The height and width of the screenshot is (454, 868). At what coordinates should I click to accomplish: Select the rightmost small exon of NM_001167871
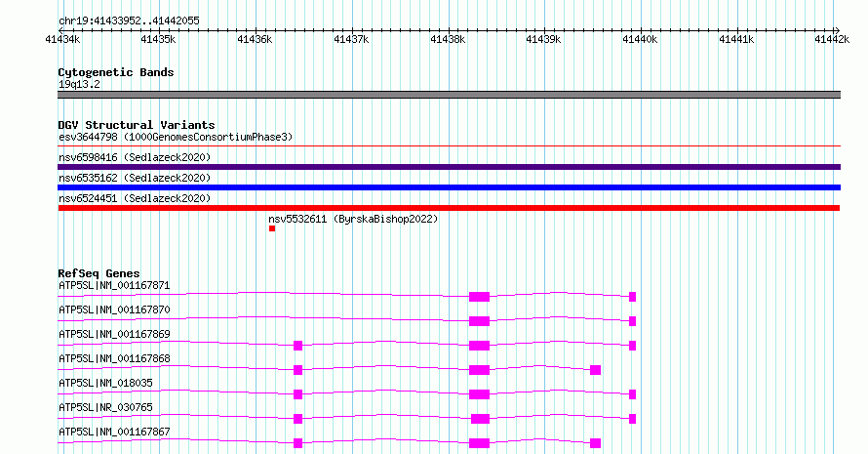[633, 297]
